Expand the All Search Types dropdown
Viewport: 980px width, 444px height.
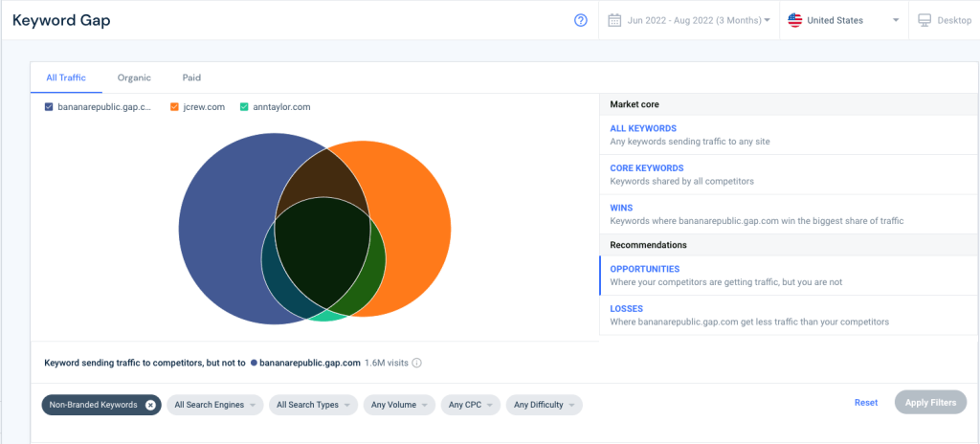click(x=313, y=405)
